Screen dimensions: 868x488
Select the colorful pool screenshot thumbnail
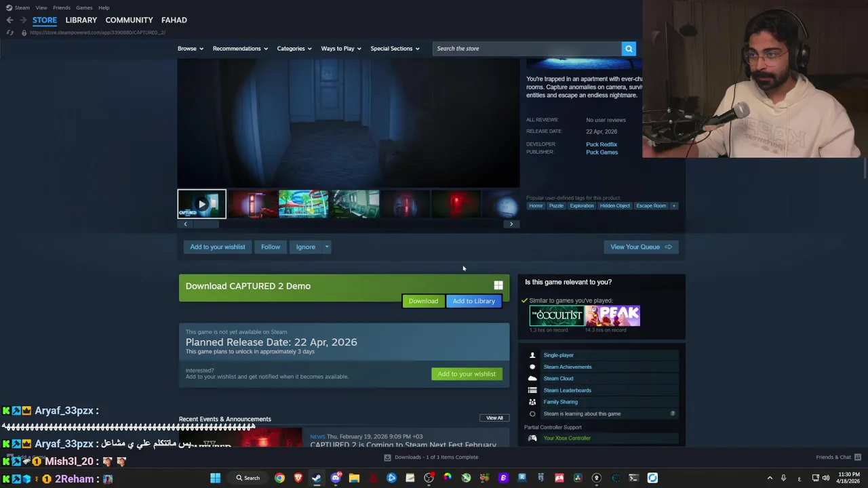[303, 204]
